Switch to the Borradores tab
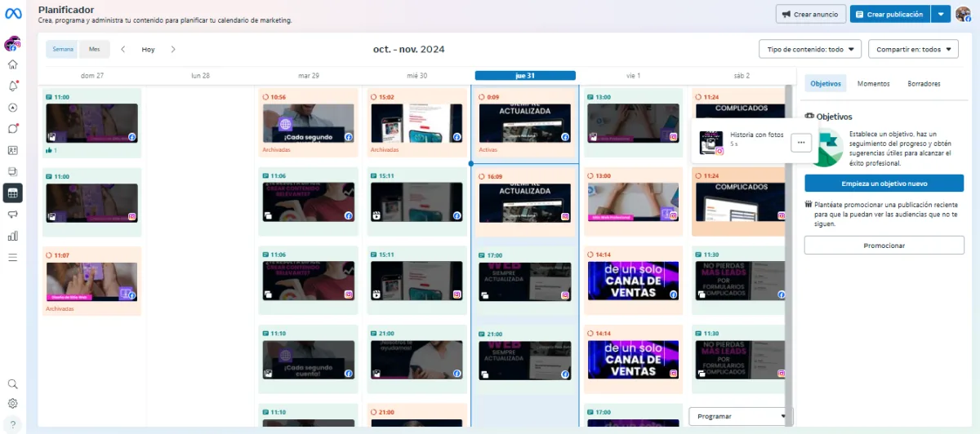 [x=924, y=83]
